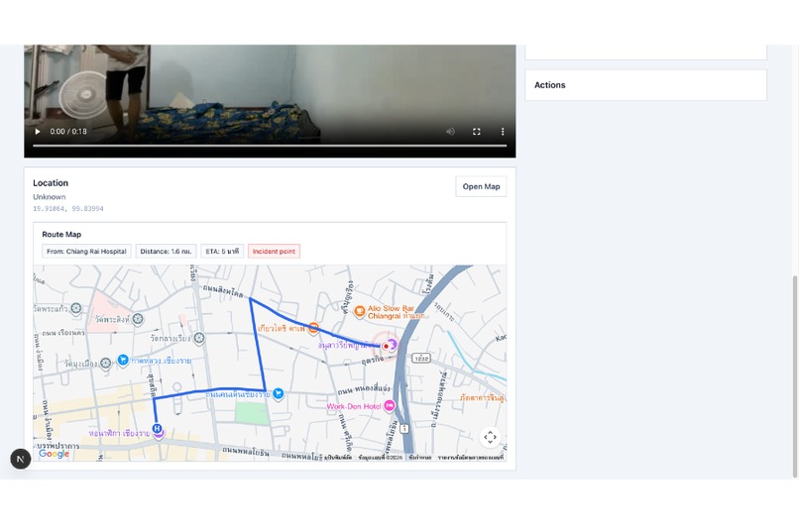Click the ETA: 5 minutes chip
This screenshot has width=799, height=532.
(222, 251)
